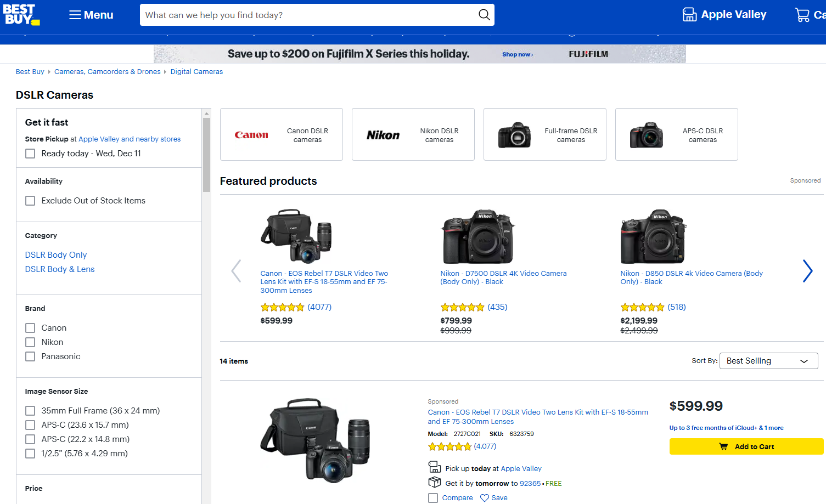
Task: Click Shop now on the Fujifilm banner
Action: click(518, 54)
